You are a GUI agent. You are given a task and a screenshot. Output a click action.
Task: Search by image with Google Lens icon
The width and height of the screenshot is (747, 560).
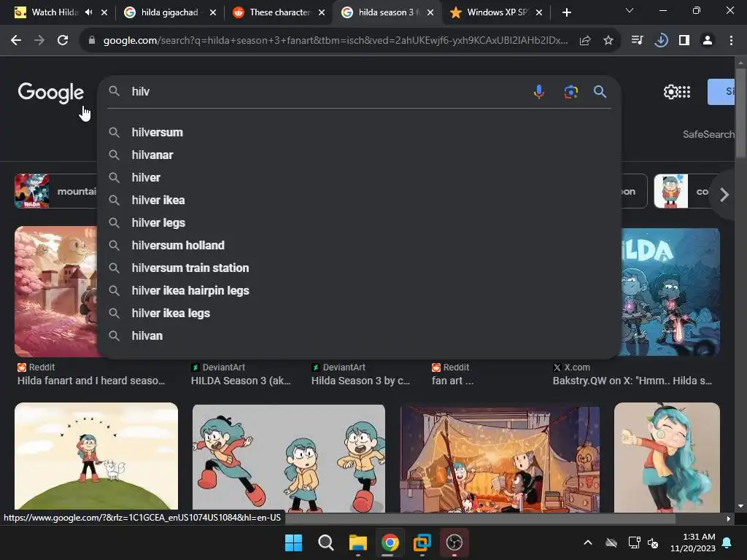pos(570,91)
